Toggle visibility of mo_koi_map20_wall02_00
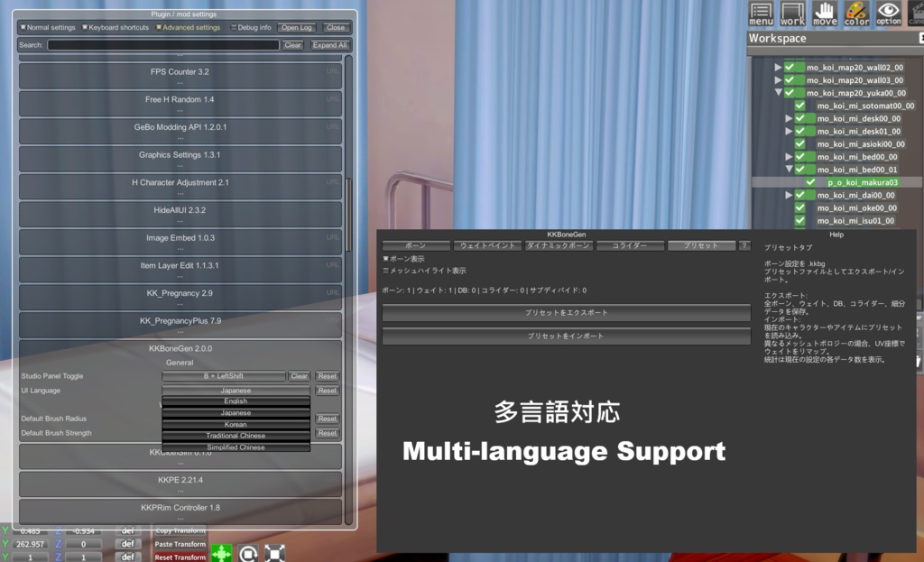This screenshot has width=924, height=562. tap(790, 67)
